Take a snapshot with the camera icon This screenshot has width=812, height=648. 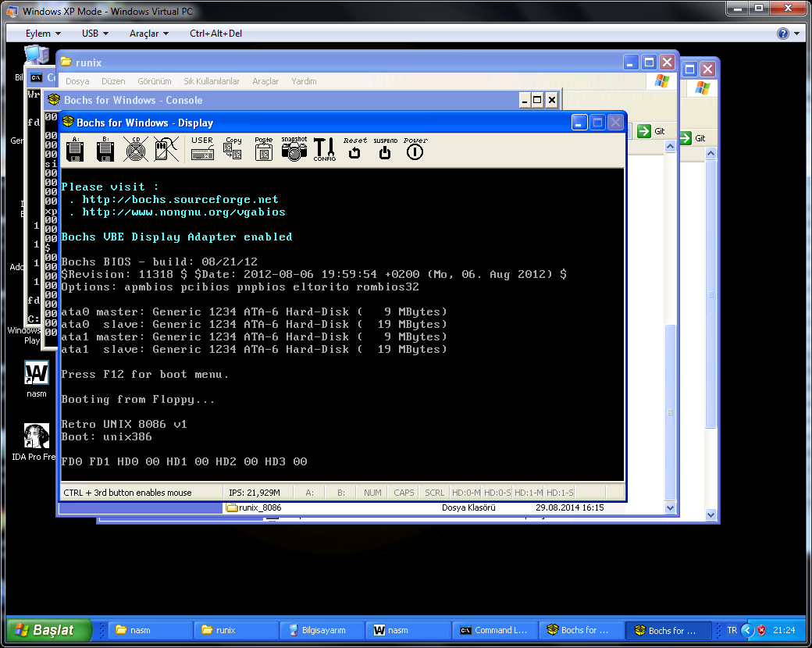pos(294,148)
